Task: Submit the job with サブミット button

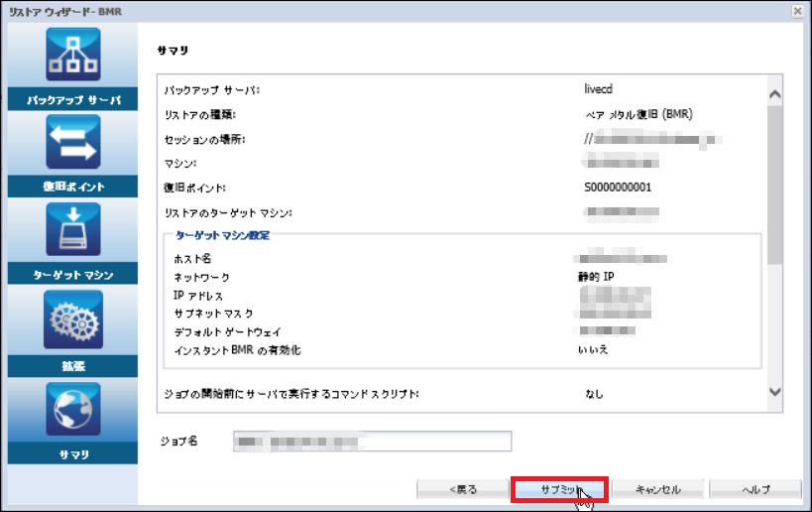Action: click(x=559, y=489)
